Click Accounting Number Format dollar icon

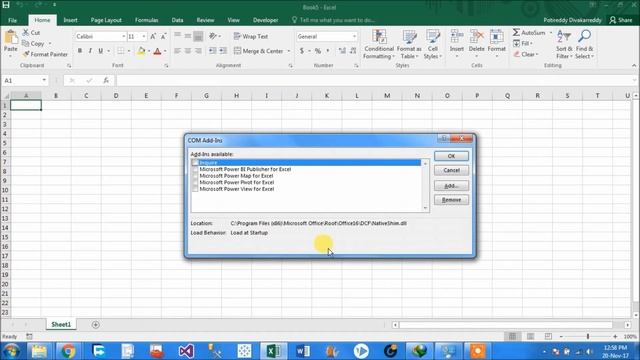(x=302, y=51)
